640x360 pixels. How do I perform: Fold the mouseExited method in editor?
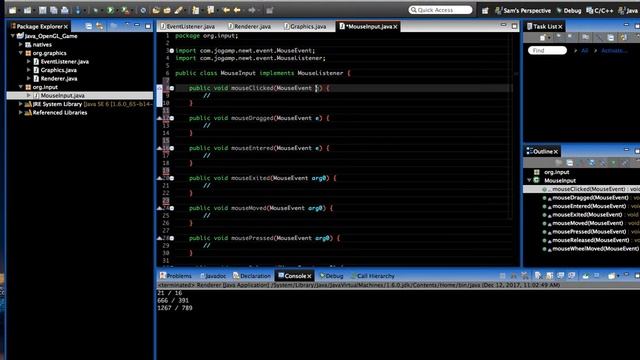coord(172,178)
